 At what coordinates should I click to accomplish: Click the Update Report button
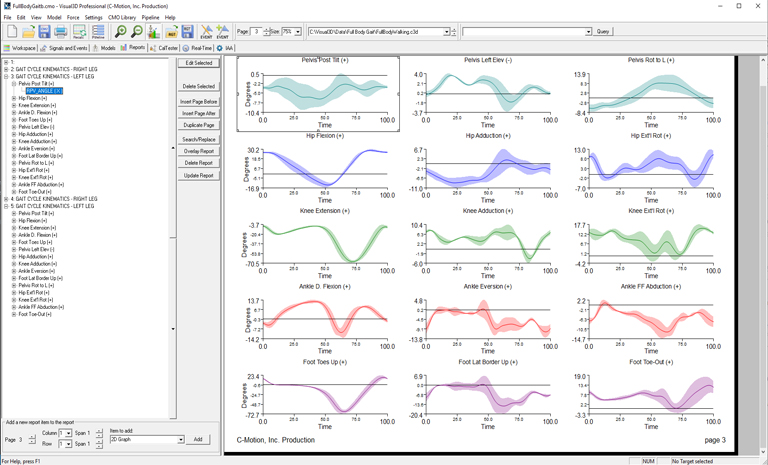[199, 175]
